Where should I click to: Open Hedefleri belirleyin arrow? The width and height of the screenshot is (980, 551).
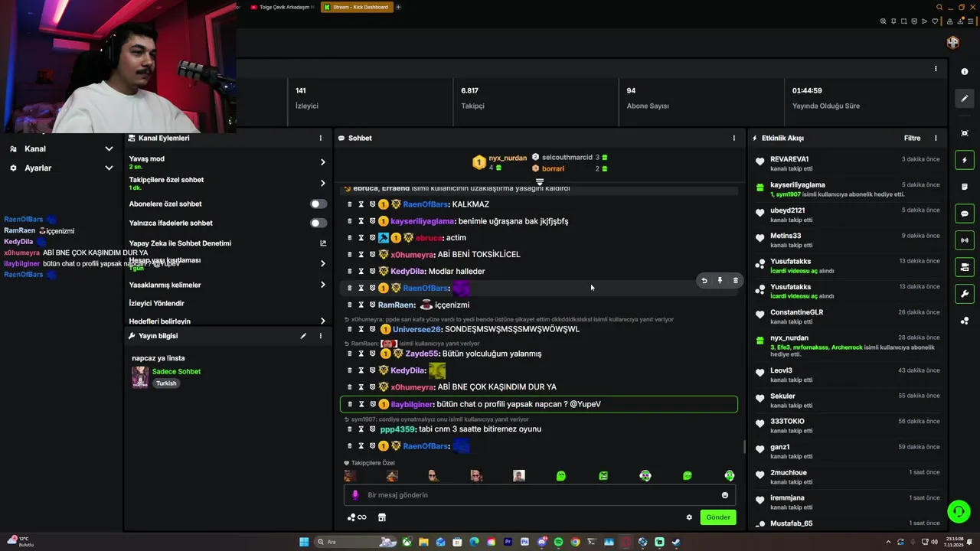tap(322, 321)
